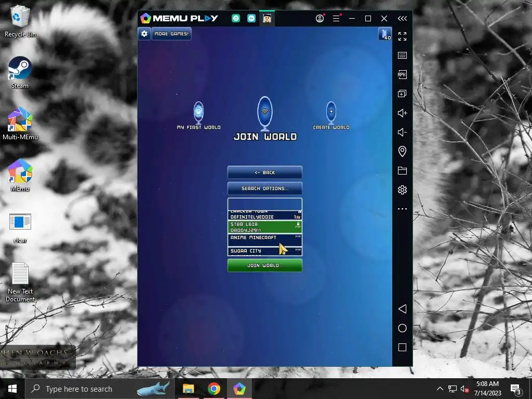
Task: Open network status tray icon
Action: coord(453,389)
